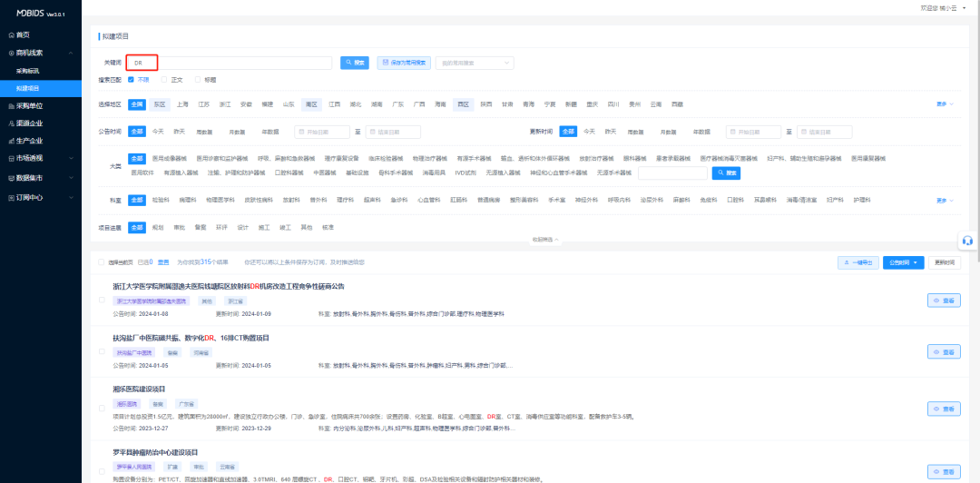Expand 更多 in 科室 filter row
This screenshot has height=483, width=980.
click(945, 201)
